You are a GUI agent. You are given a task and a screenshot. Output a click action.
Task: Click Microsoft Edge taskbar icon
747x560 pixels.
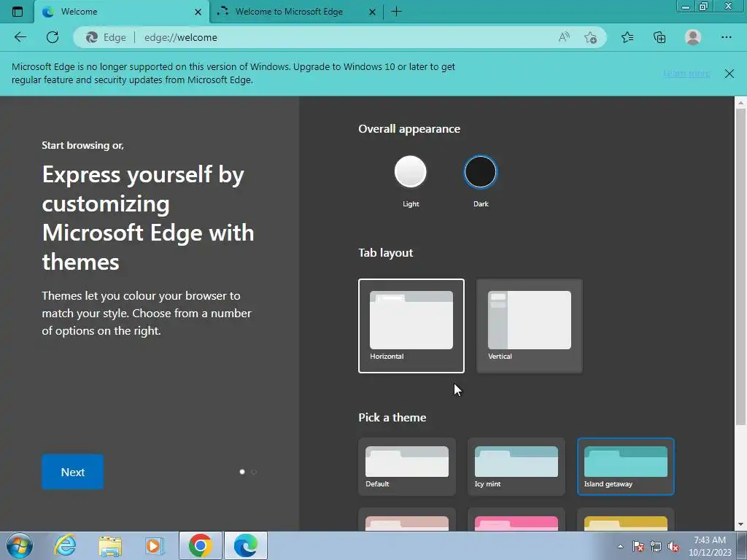(246, 545)
